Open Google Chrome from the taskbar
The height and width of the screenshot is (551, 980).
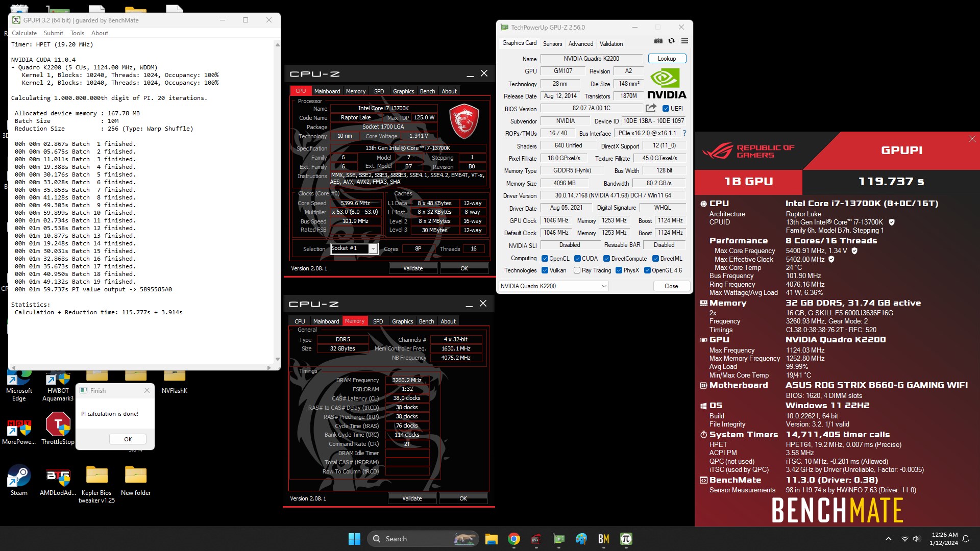[x=514, y=539]
